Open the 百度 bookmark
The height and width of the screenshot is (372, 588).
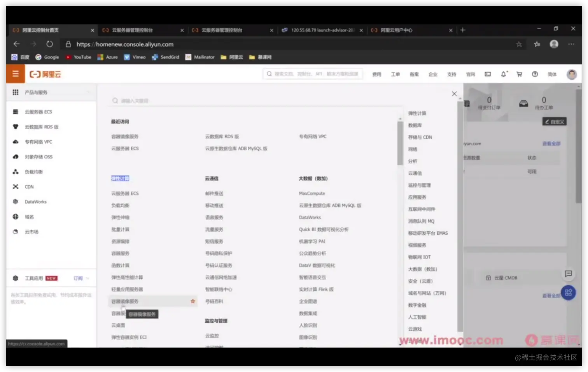[x=20, y=57]
